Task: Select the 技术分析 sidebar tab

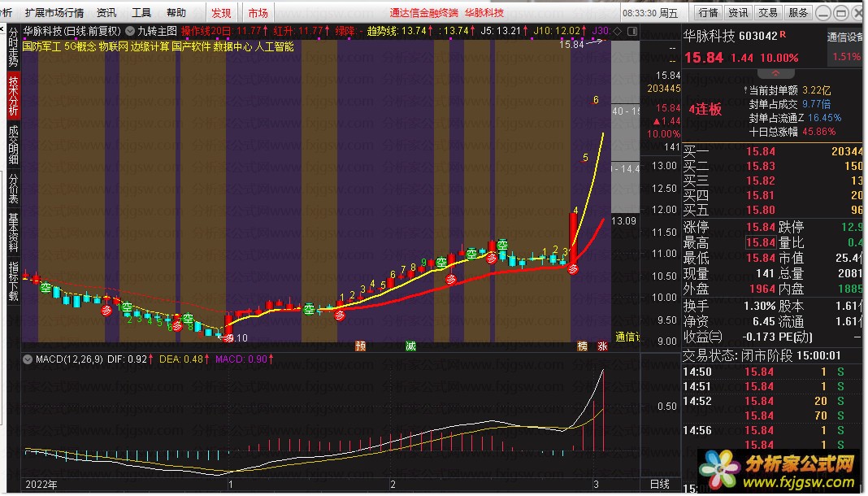Action: (x=13, y=95)
